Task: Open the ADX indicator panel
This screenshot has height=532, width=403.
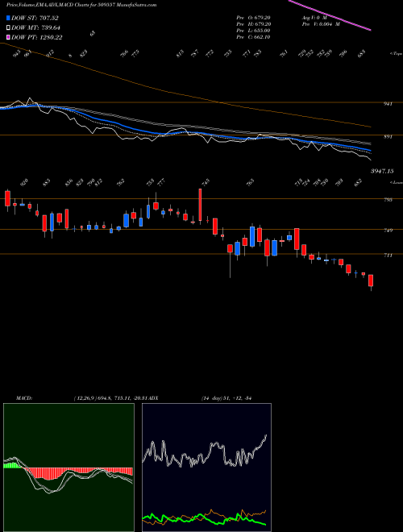Action: 206,468
